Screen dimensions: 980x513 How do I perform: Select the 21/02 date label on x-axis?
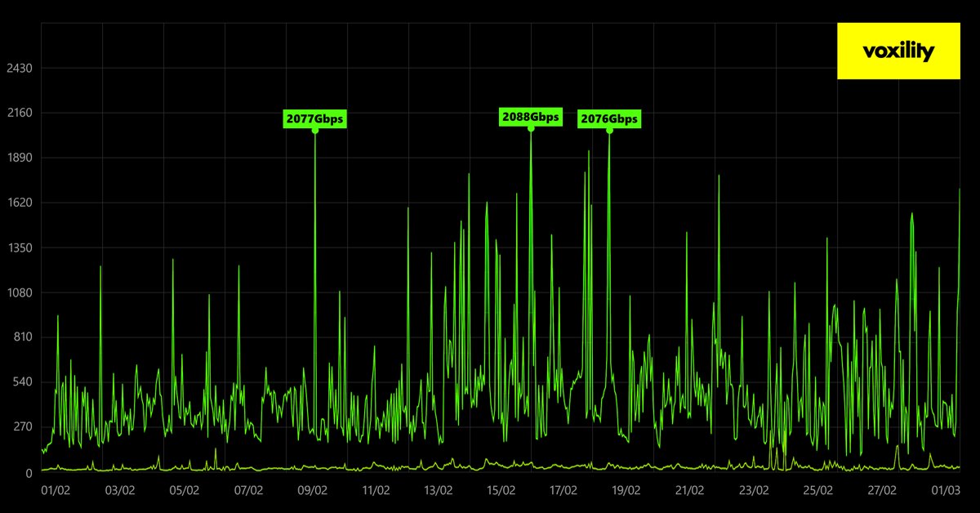click(689, 492)
